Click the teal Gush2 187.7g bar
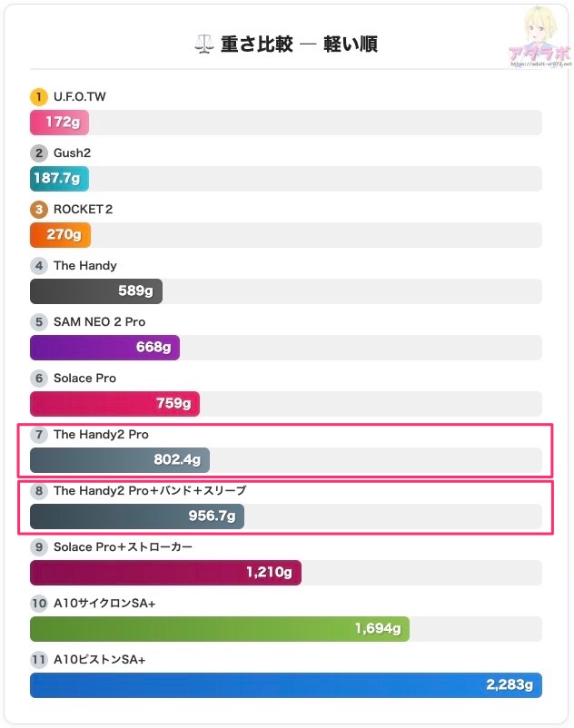The image size is (574, 728). (x=59, y=179)
